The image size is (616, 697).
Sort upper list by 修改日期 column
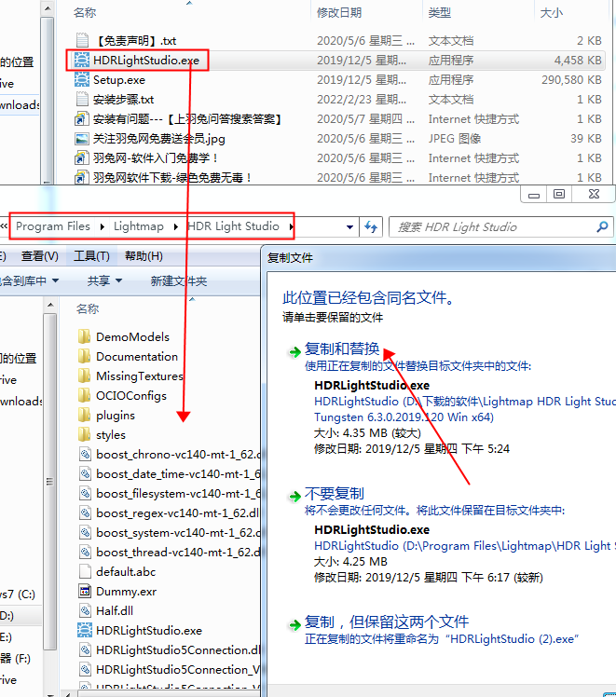[339, 12]
